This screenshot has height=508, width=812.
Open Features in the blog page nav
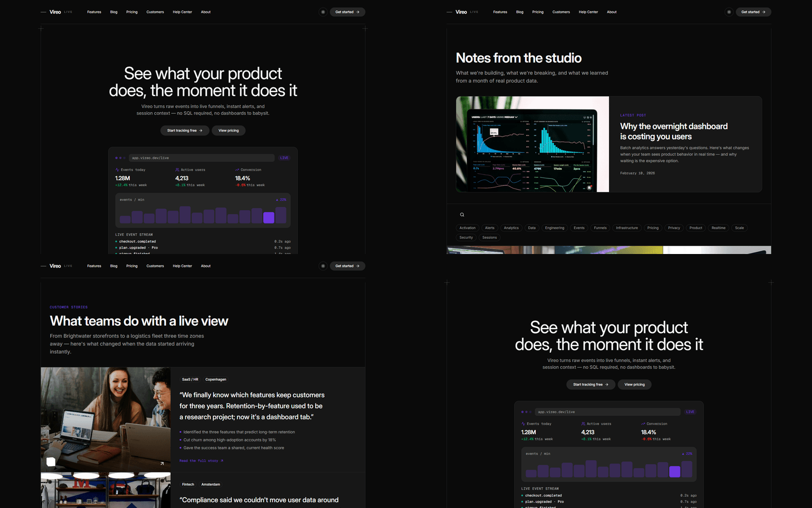[500, 12]
